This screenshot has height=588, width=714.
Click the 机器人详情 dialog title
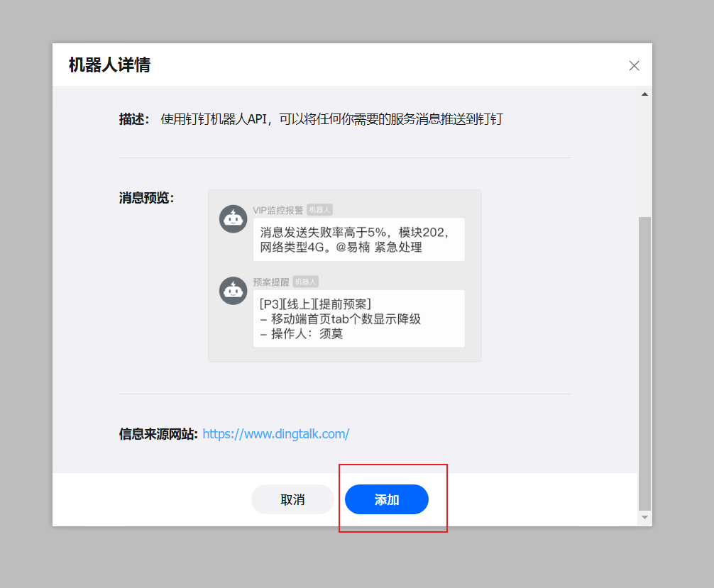pyautogui.click(x=109, y=65)
